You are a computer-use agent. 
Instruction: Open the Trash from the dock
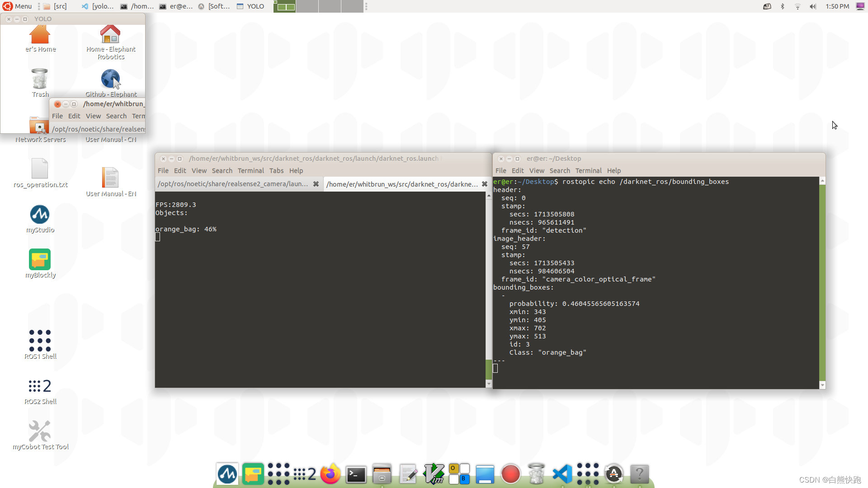pyautogui.click(x=536, y=474)
